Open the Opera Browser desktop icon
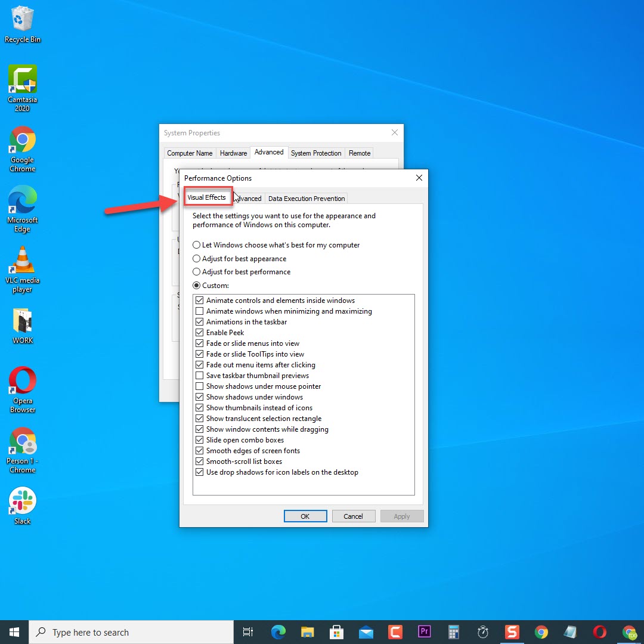 pyautogui.click(x=23, y=382)
